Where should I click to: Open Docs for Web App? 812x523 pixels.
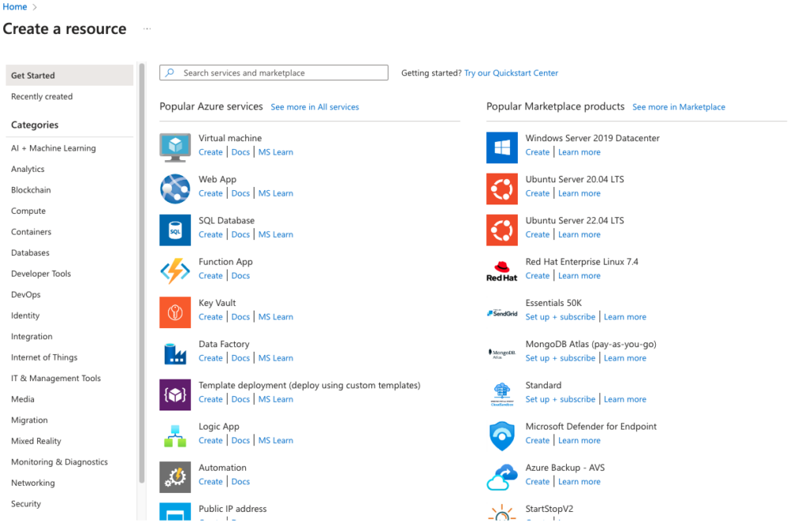(240, 193)
